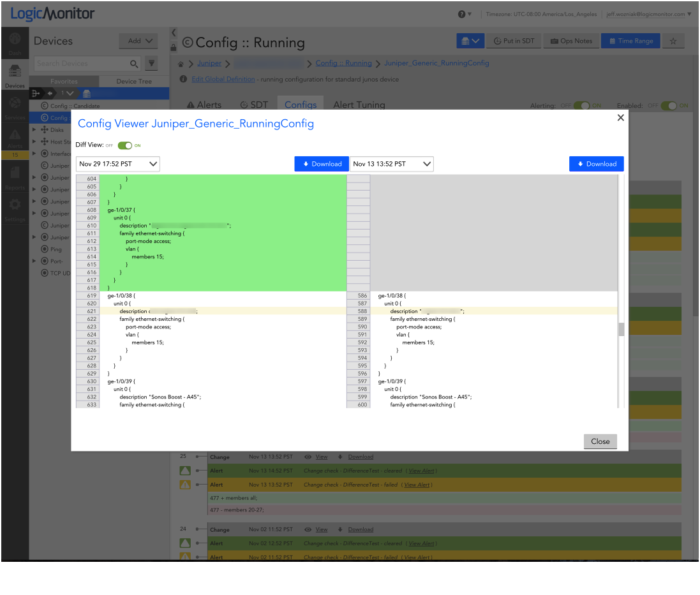Image resolution: width=700 pixels, height=595 pixels.
Task: Click the device search magnifier icon
Action: pyautogui.click(x=134, y=63)
